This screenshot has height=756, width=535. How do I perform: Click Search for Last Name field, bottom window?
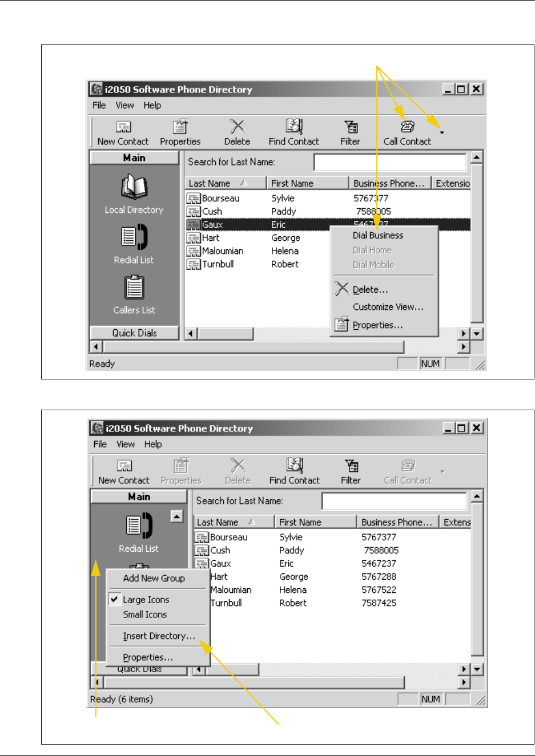(395, 501)
